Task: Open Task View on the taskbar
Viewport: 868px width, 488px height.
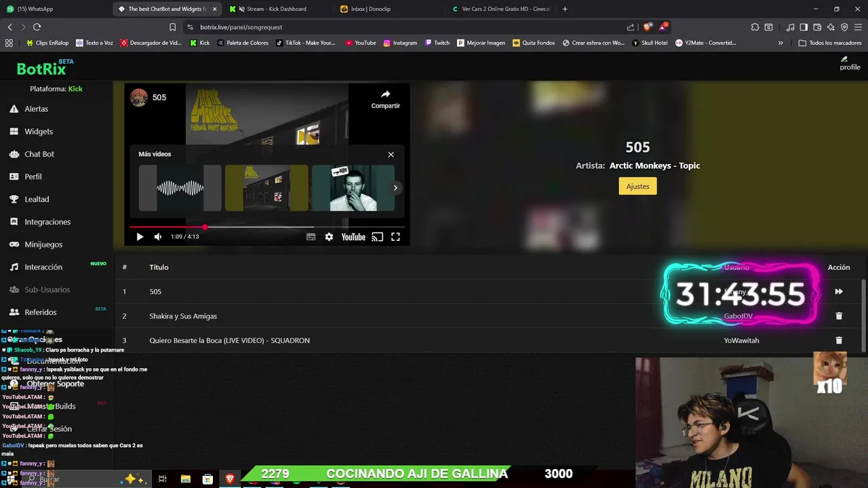Action: (163, 479)
